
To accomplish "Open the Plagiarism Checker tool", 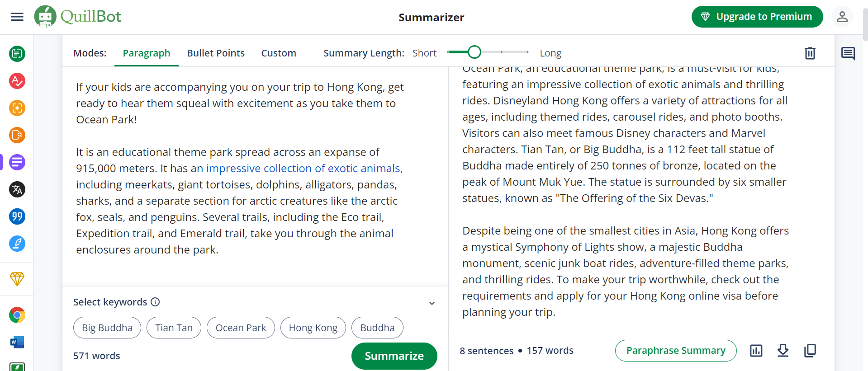I will [17, 135].
